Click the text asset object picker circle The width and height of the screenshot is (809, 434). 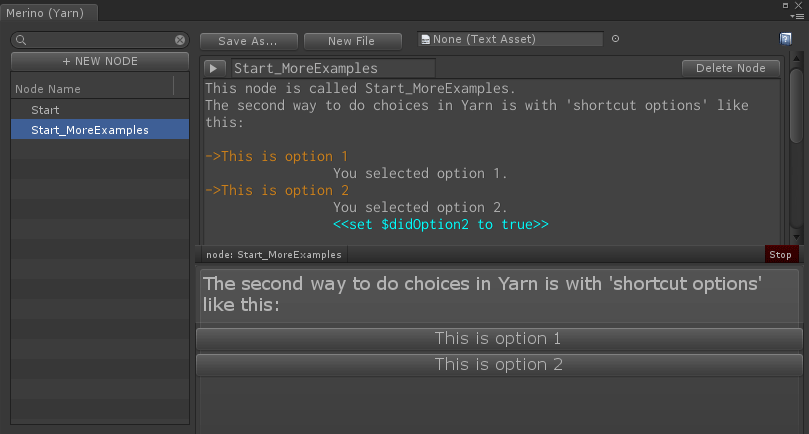click(x=615, y=39)
